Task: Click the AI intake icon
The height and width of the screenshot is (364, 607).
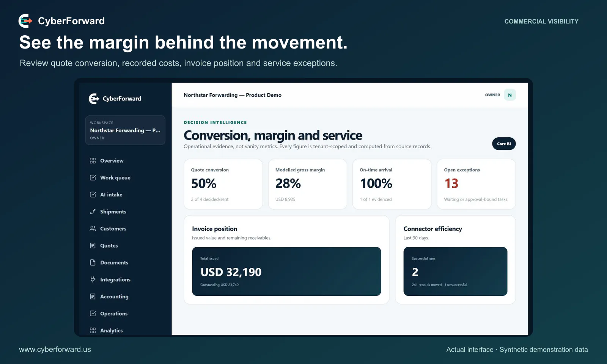Action: coord(93,195)
